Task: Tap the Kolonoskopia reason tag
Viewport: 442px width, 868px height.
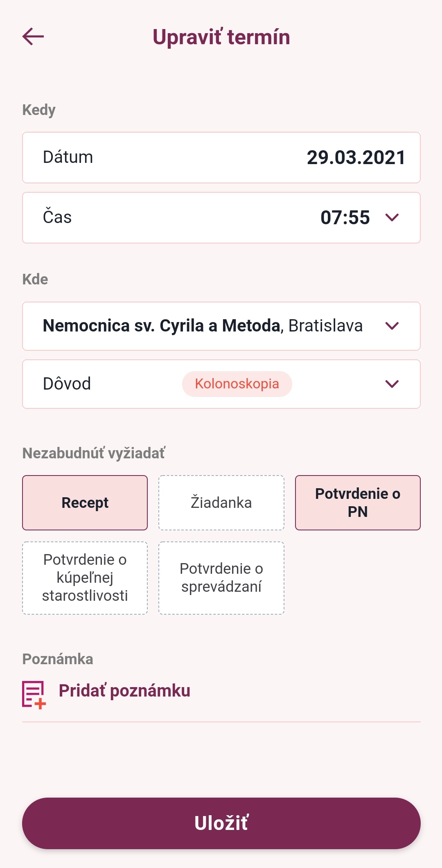Action: coord(237,384)
